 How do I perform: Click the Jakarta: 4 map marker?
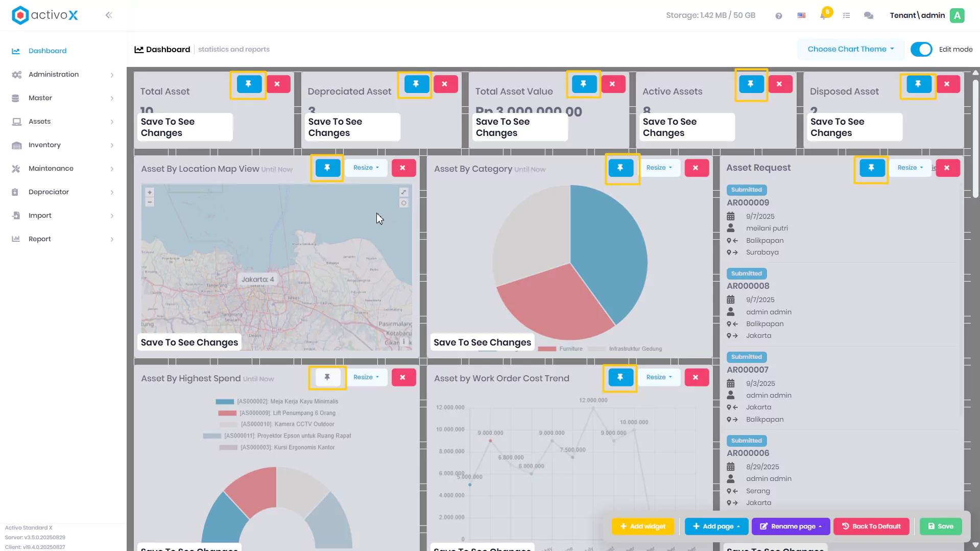coord(258,280)
